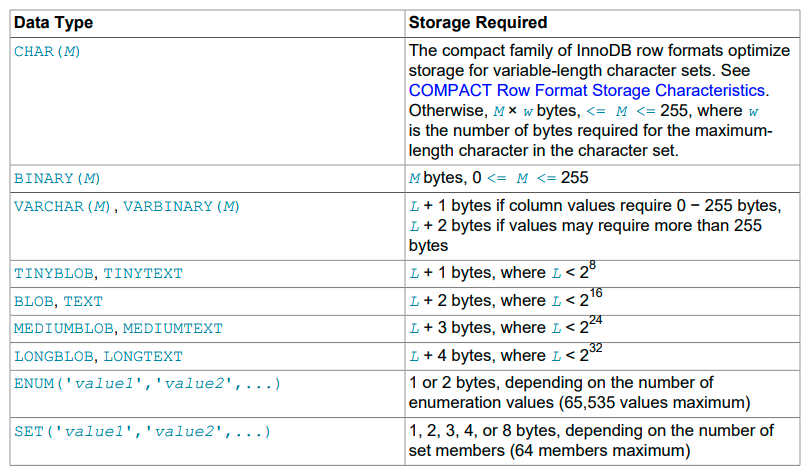Click the "L + 4 bytes" storage cell
The image size is (810, 473).
(505, 356)
